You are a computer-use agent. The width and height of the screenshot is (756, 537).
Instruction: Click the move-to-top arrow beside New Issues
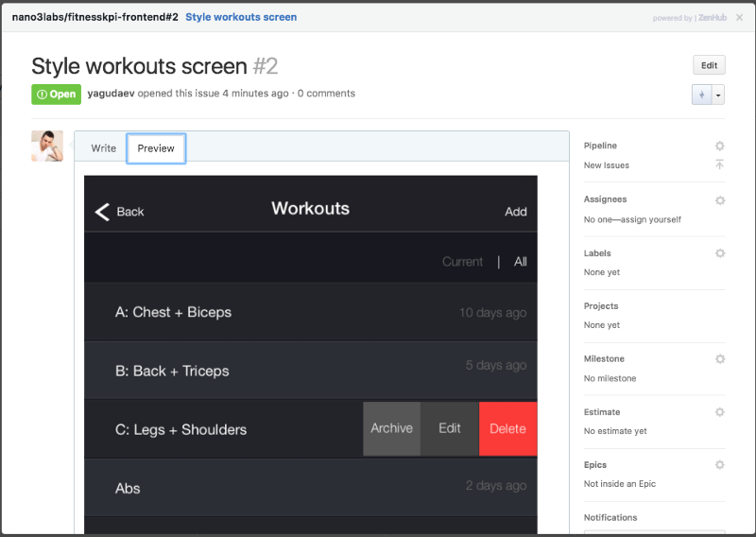[x=719, y=165]
